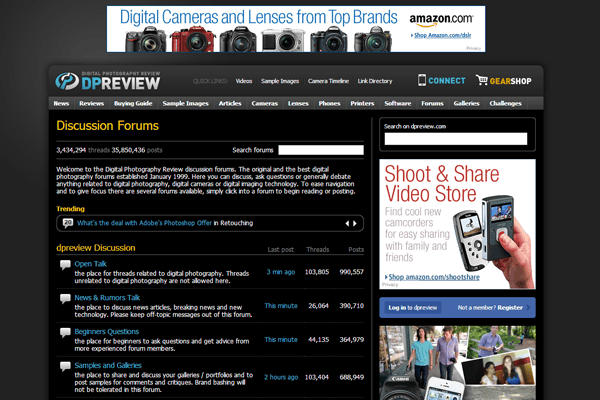Image resolution: width=600 pixels, height=400 pixels.
Task: Open the Phones menu item
Action: click(x=329, y=103)
